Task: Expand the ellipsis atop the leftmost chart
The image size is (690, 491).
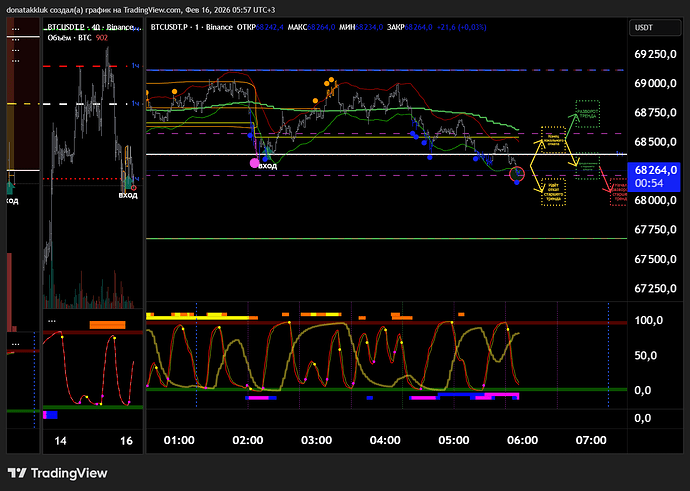Action: pos(16,29)
